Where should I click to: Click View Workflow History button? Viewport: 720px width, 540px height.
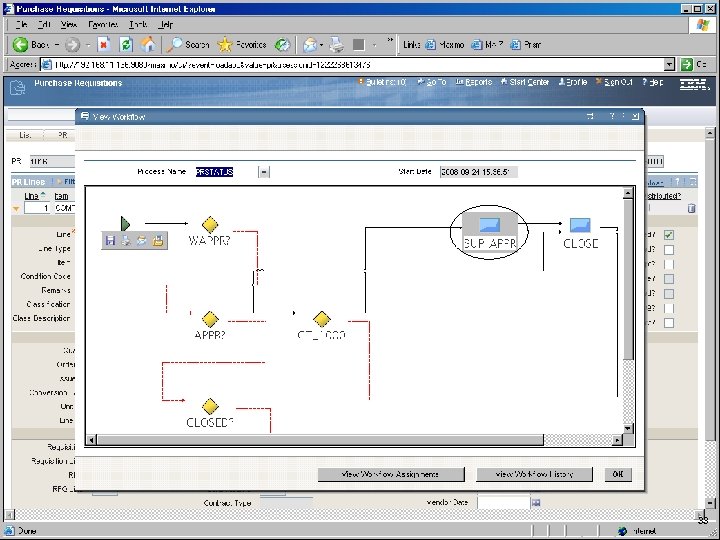tap(534, 474)
